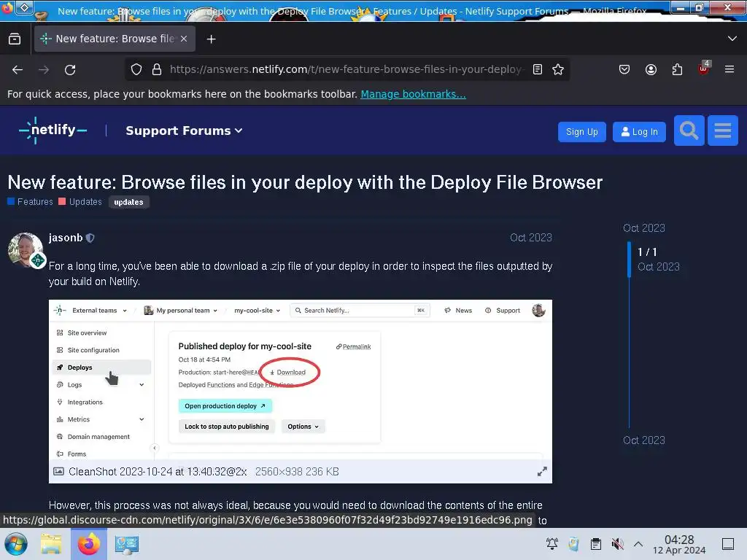Click Firefox icon in taskbar
747x560 pixels.
click(88, 544)
